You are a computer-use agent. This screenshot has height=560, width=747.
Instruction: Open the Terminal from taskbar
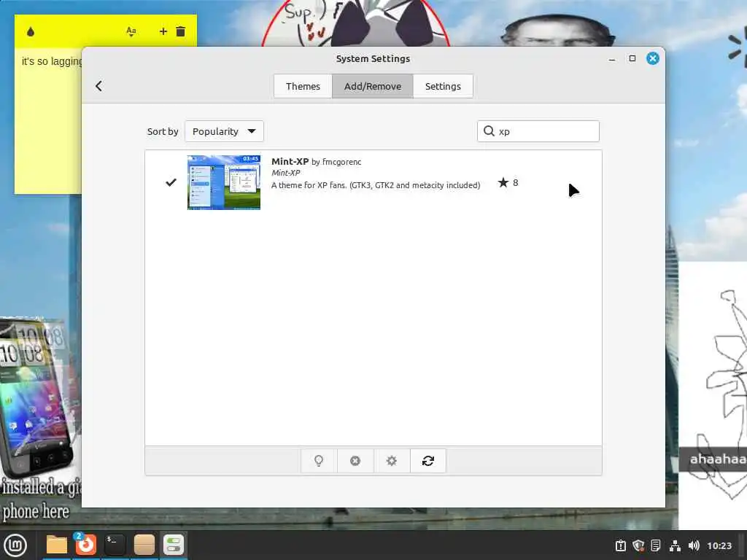click(115, 545)
